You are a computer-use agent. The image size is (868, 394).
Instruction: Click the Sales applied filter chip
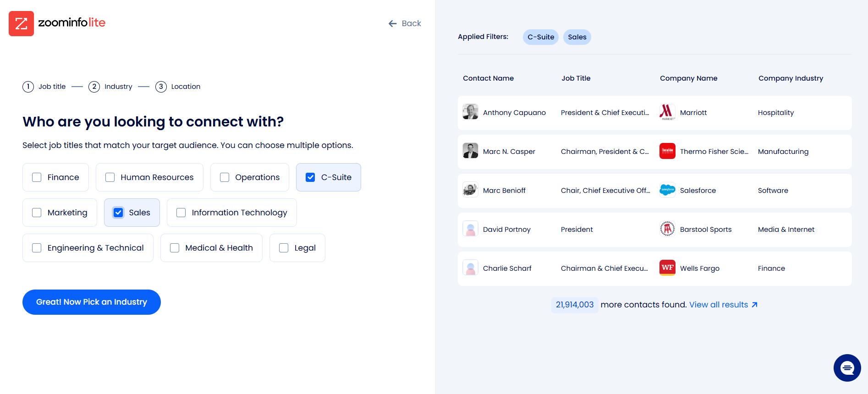click(x=577, y=37)
